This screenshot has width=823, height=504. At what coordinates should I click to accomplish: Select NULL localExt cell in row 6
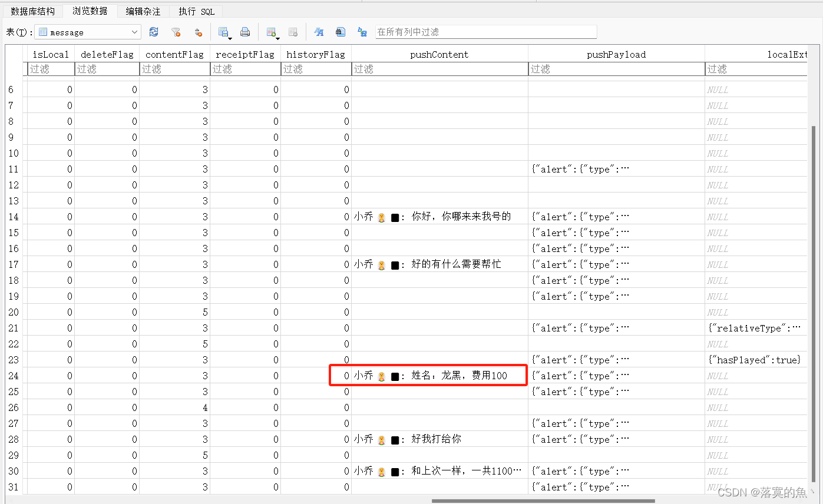756,89
